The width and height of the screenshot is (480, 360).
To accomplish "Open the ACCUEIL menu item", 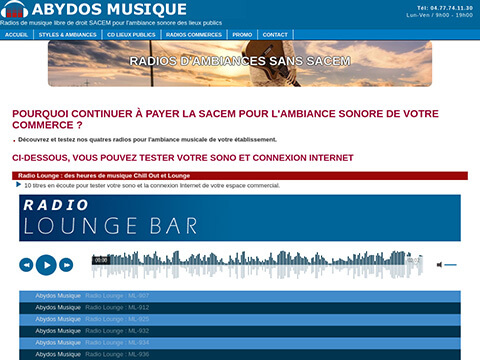I will (x=16, y=35).
